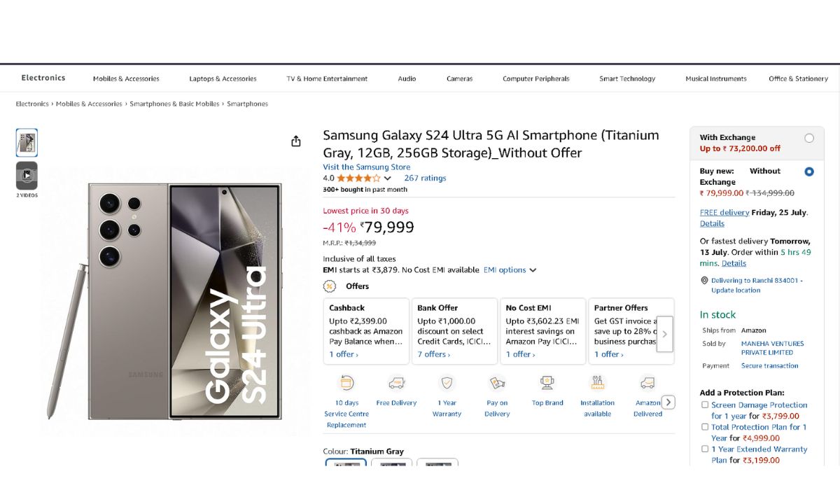
Task: Expand the star rating dropdown arrow
Action: click(x=388, y=178)
